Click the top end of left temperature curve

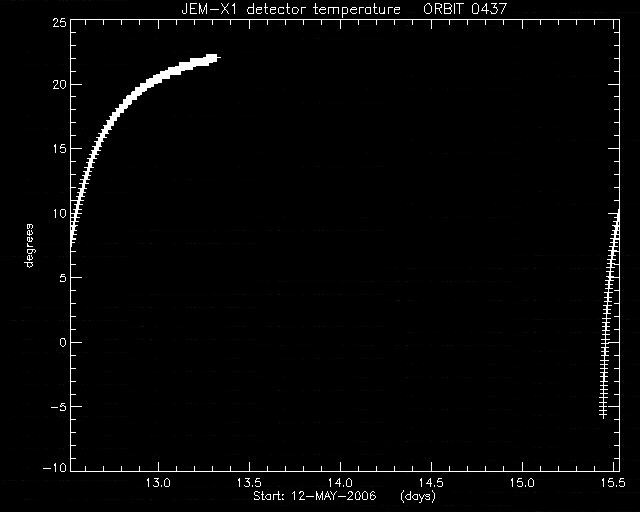click(212, 58)
